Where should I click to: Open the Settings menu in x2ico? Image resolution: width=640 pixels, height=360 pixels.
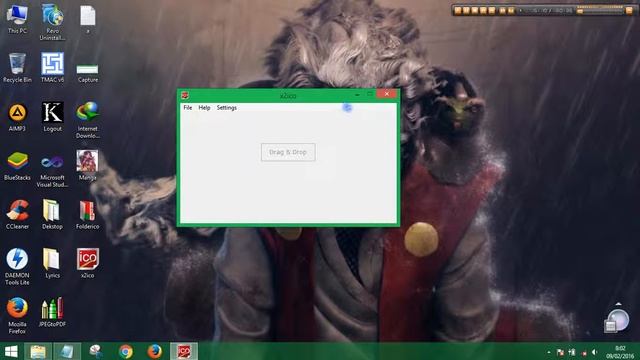(x=227, y=108)
